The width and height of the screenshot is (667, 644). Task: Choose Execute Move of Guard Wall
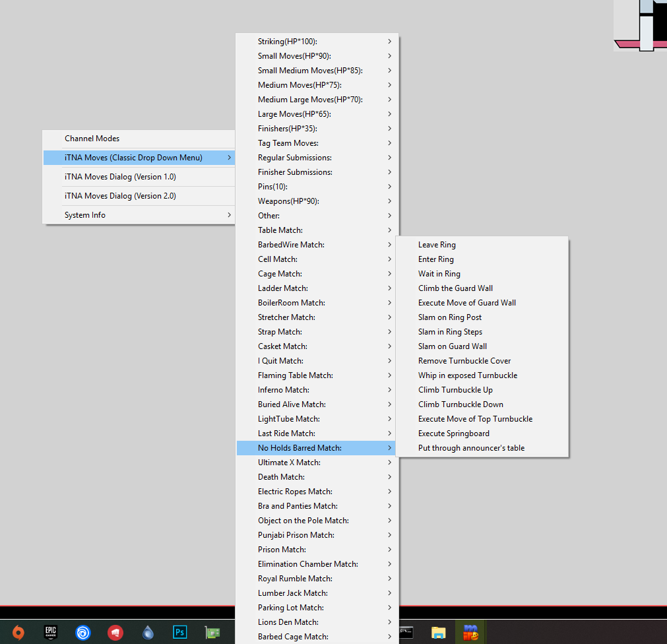(482, 302)
